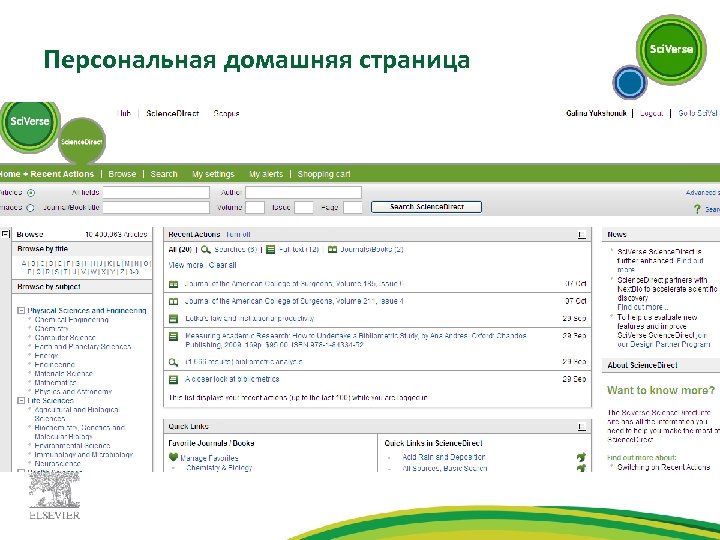The image size is (720, 540).
Task: Browse titles under the 0-9 link
Action: tap(134, 272)
